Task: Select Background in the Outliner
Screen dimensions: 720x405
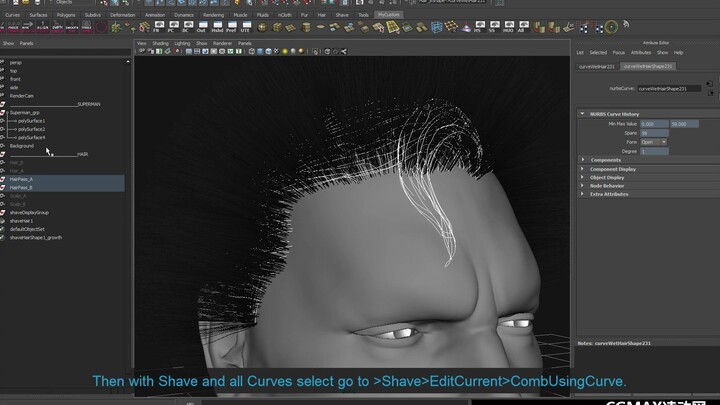Action: point(22,146)
